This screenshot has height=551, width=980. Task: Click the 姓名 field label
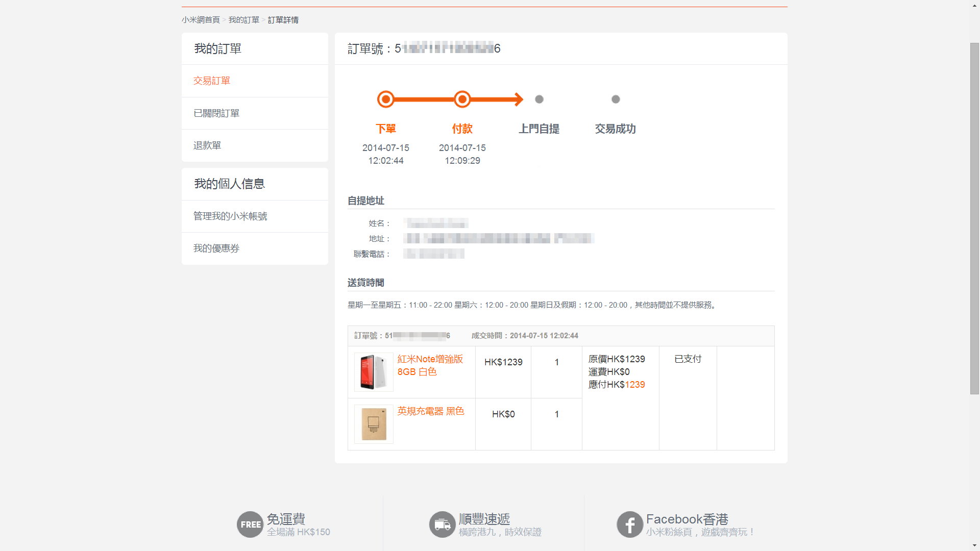tap(380, 223)
